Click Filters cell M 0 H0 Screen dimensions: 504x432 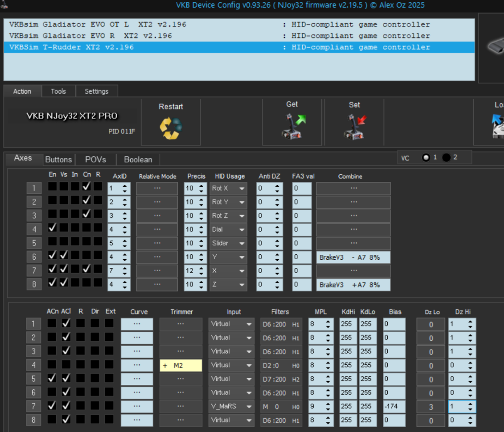click(281, 407)
